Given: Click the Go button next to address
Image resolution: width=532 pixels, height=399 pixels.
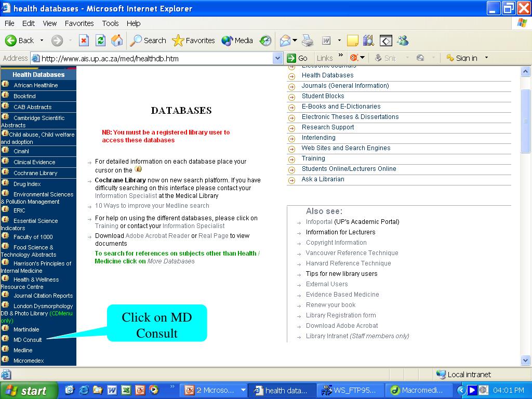Looking at the screenshot, I should coord(298,58).
